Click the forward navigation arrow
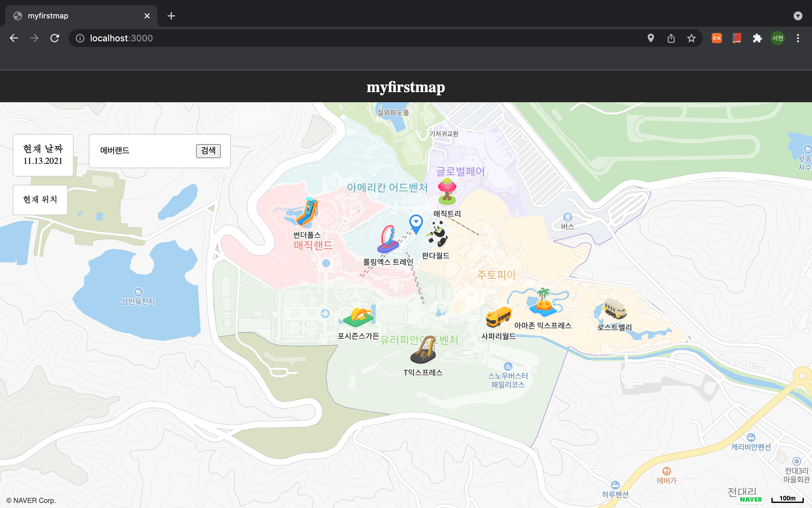The width and height of the screenshot is (812, 508). [34, 38]
